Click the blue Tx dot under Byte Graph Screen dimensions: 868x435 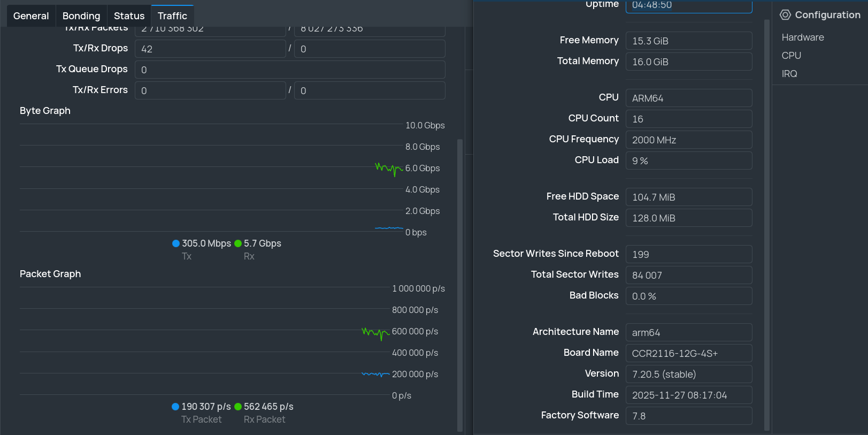click(176, 243)
